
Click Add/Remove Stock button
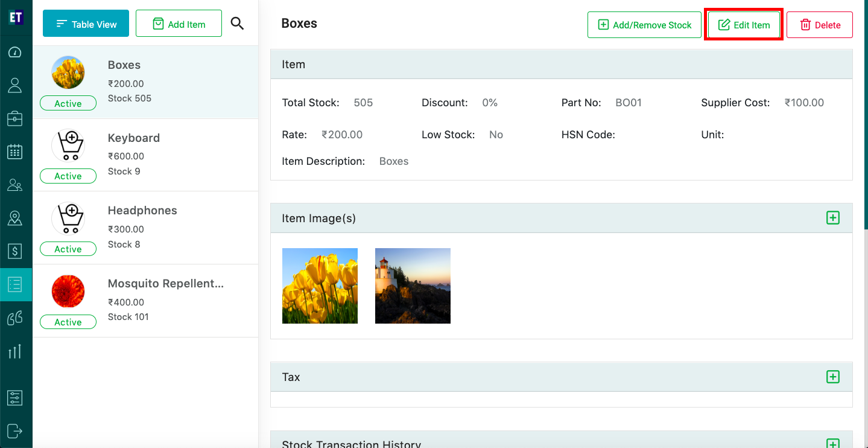pyautogui.click(x=644, y=25)
